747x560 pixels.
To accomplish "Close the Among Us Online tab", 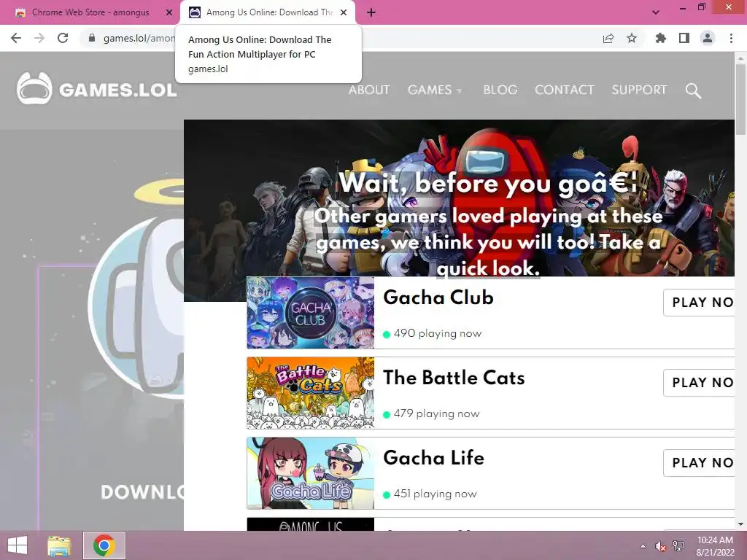I will click(x=344, y=12).
